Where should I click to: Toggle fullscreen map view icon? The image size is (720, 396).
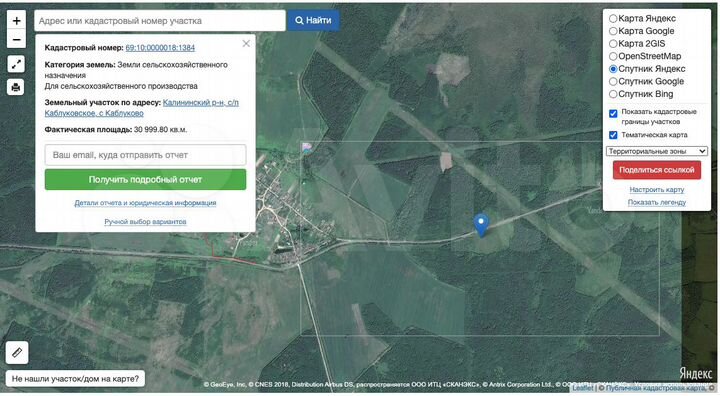click(16, 64)
